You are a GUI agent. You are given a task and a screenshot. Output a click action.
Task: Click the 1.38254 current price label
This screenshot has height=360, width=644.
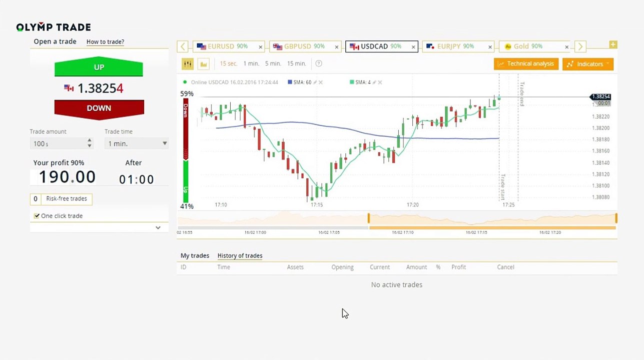(x=600, y=96)
